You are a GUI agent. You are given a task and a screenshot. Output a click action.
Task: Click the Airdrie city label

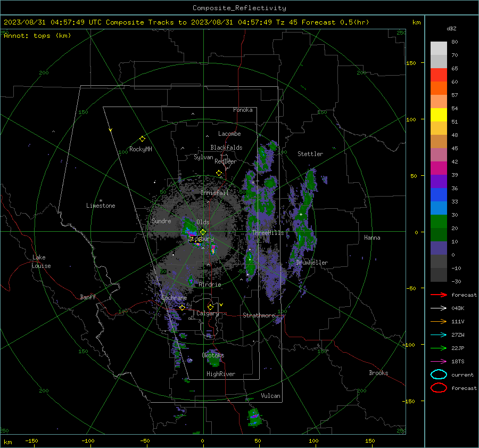pyautogui.click(x=210, y=284)
